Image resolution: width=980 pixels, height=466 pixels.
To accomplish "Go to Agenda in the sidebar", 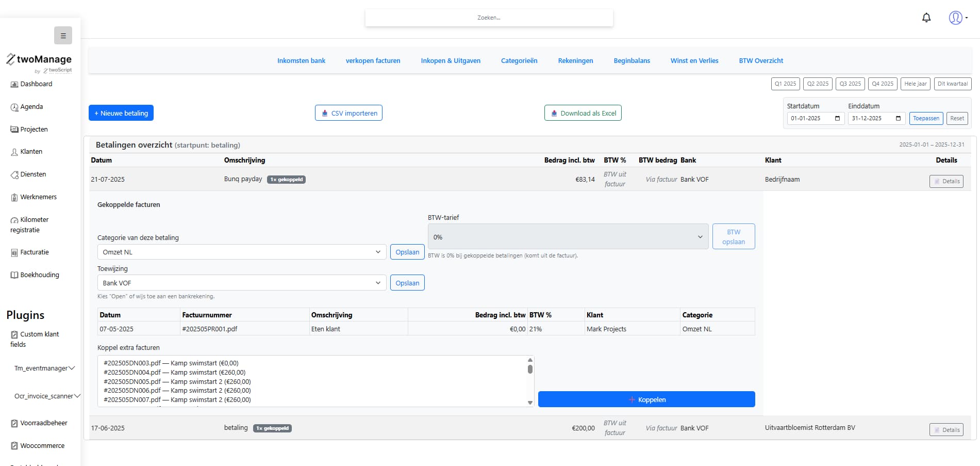I will click(x=31, y=107).
